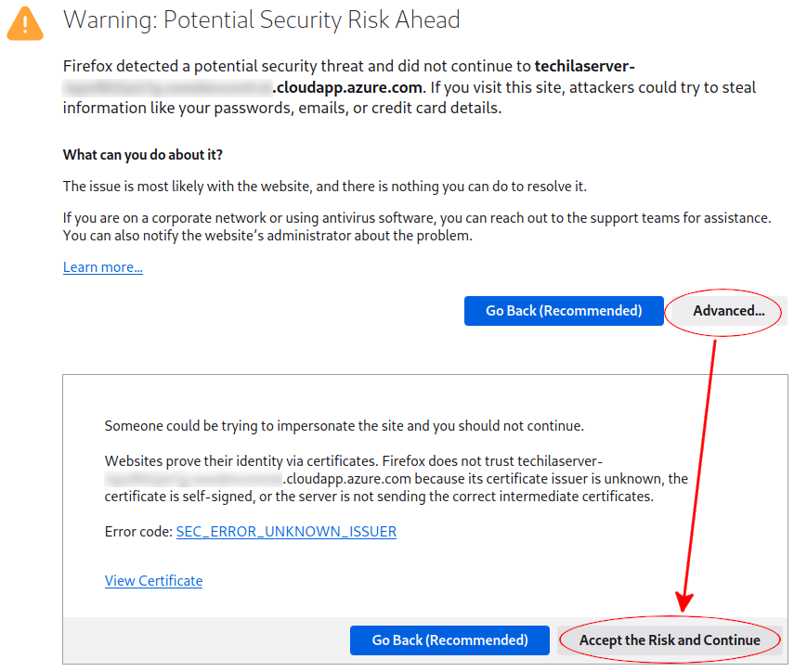
Task: Click the orange warning triangle icon
Action: tap(25, 22)
